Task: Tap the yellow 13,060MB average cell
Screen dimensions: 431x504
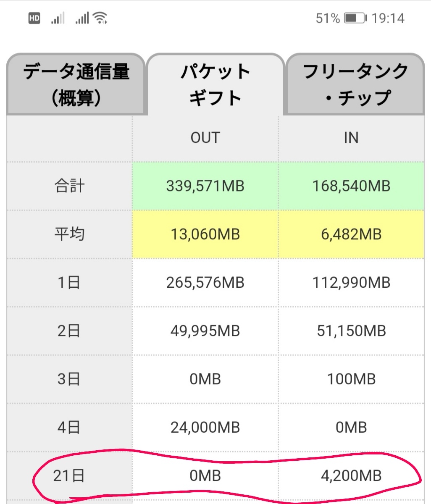Action: click(205, 234)
